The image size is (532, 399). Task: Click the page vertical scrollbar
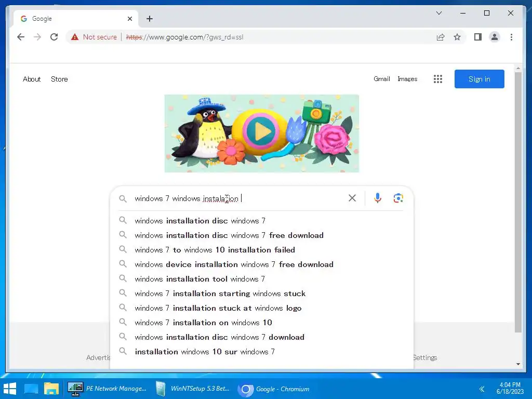518,202
